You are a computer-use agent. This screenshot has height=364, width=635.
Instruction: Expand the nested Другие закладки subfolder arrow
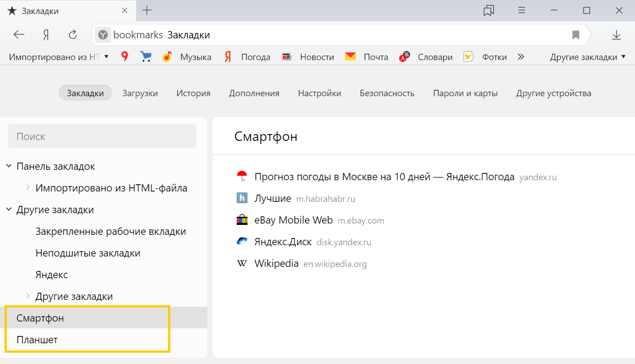(x=28, y=296)
